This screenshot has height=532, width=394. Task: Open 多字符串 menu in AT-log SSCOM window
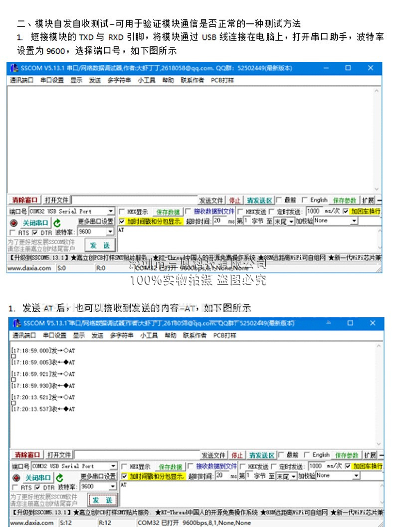pos(121,335)
